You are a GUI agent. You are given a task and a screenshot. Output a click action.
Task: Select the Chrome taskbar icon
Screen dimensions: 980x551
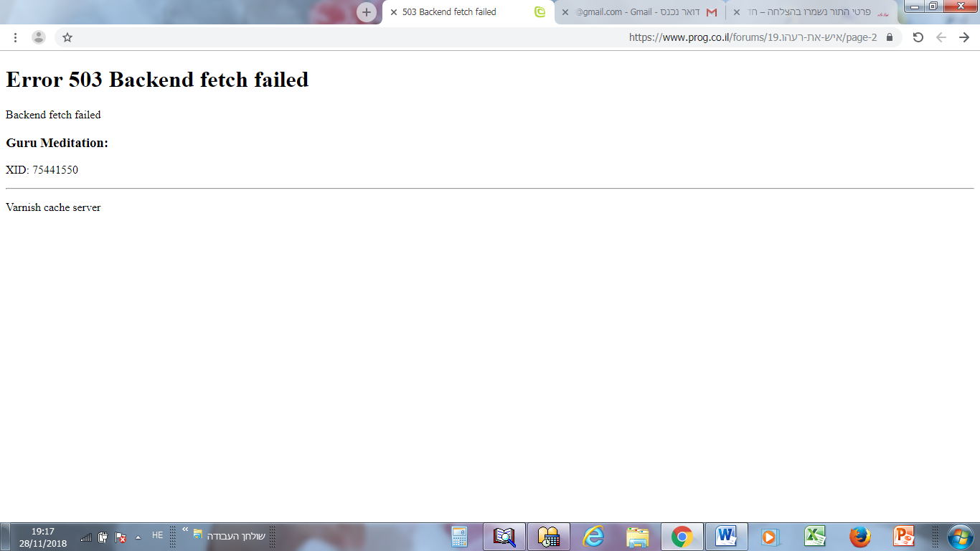point(682,537)
